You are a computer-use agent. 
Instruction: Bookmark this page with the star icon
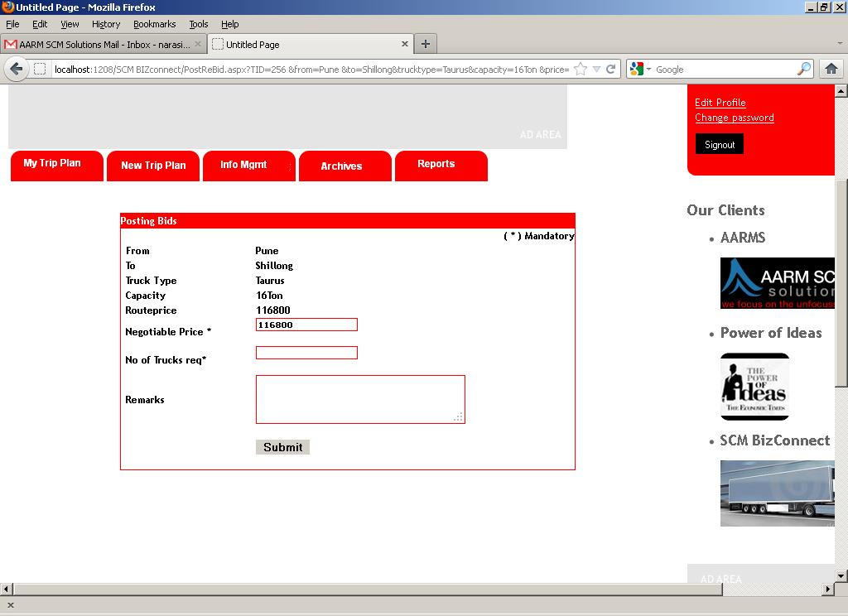[581, 70]
